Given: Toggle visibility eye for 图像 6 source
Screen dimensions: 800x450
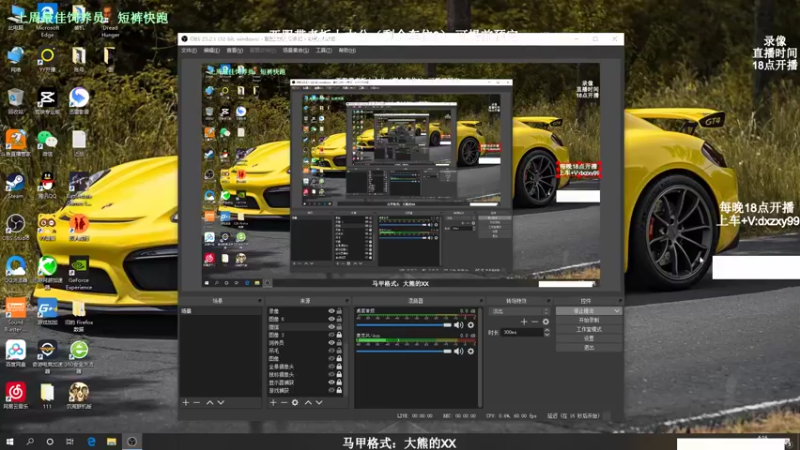Looking at the screenshot, I should (x=332, y=319).
